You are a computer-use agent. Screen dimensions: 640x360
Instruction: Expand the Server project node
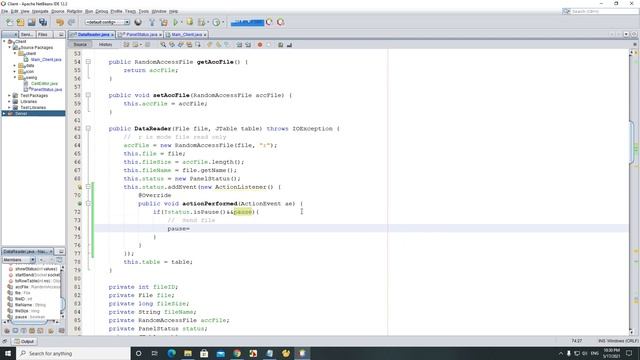point(4,113)
